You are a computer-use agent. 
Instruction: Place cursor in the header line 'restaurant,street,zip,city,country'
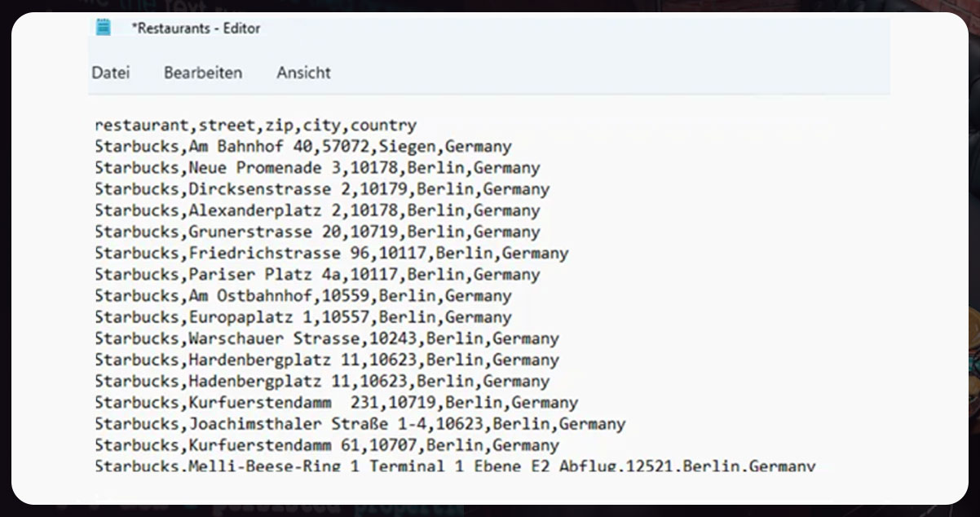(255, 126)
